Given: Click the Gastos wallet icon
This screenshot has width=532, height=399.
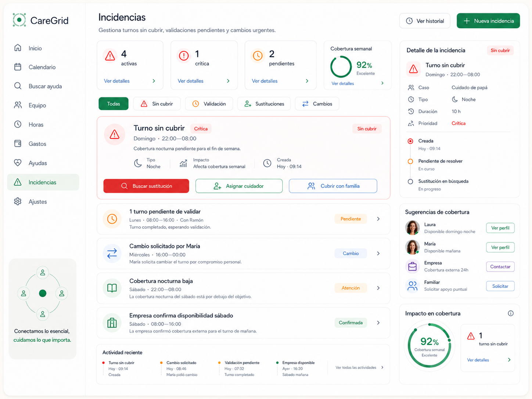Looking at the screenshot, I should 18,144.
